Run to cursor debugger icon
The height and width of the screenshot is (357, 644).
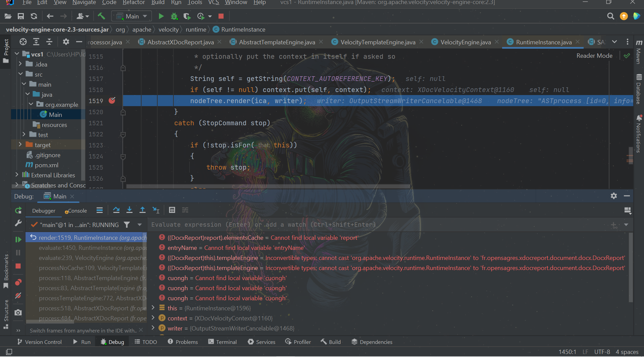pos(156,210)
